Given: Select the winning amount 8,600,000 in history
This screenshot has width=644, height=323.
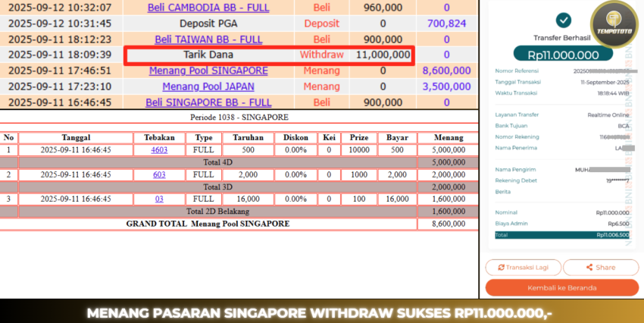Looking at the screenshot, I should (x=446, y=71).
